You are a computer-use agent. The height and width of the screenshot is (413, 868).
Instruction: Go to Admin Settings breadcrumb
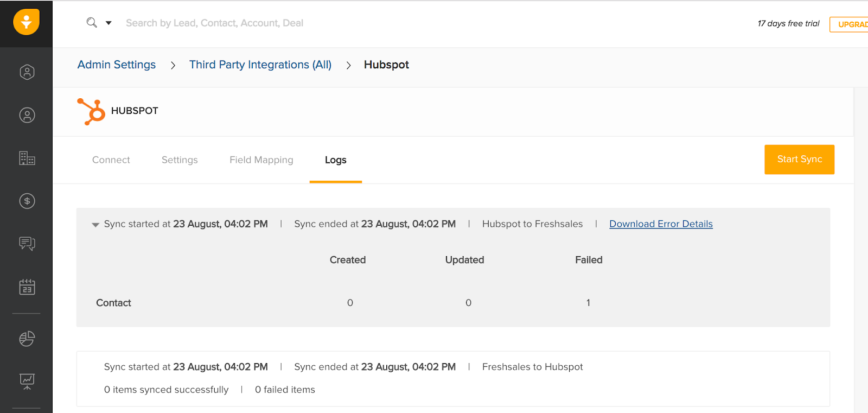117,65
